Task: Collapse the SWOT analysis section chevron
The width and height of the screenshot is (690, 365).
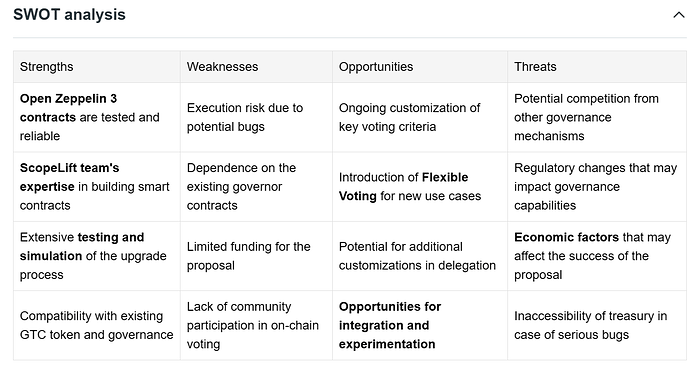Action: (x=679, y=15)
